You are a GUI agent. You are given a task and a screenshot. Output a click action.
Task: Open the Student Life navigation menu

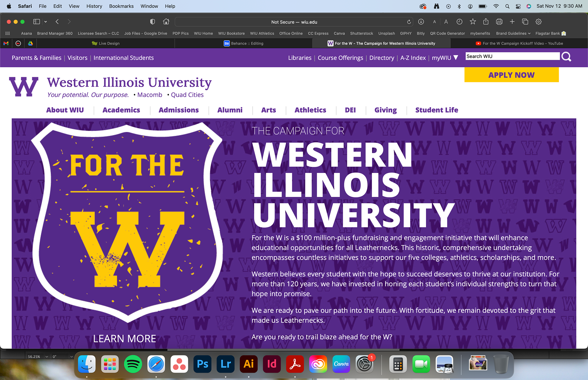(437, 110)
